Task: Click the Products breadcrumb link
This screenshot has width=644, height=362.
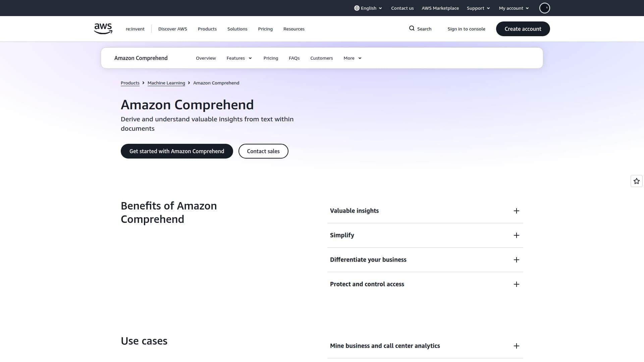Action: coord(130,83)
